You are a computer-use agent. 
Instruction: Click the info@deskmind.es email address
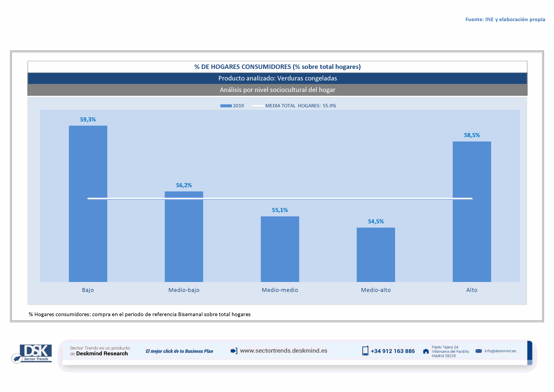500,351
